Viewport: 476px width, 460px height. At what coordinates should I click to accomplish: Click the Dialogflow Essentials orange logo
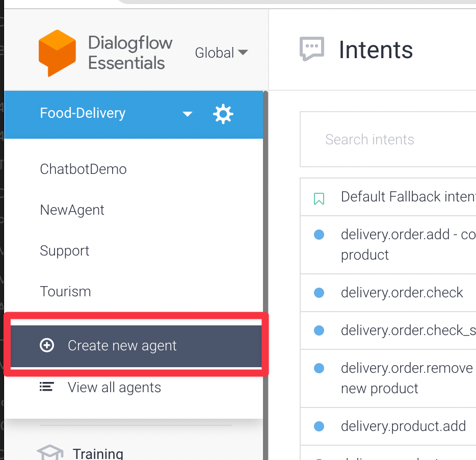57,53
